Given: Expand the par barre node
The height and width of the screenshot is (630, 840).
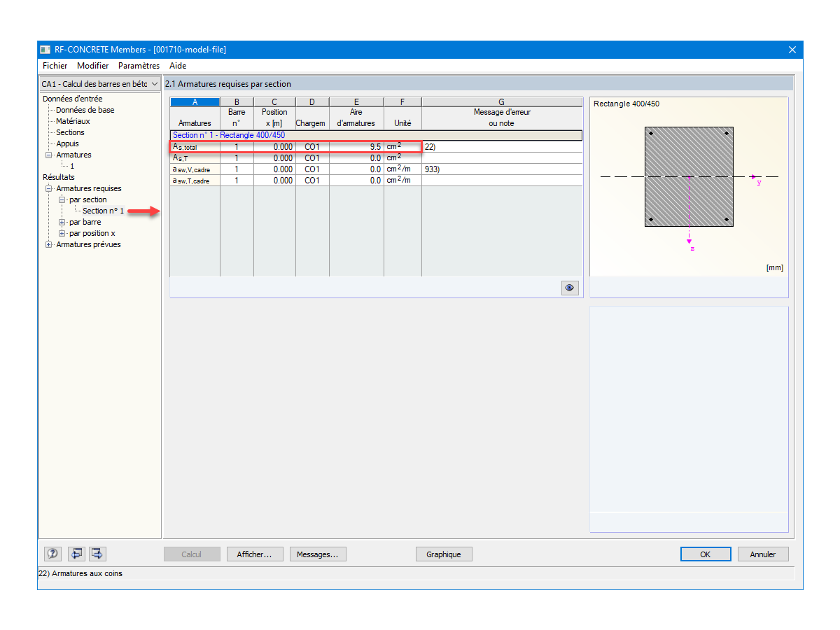Looking at the screenshot, I should [x=62, y=222].
